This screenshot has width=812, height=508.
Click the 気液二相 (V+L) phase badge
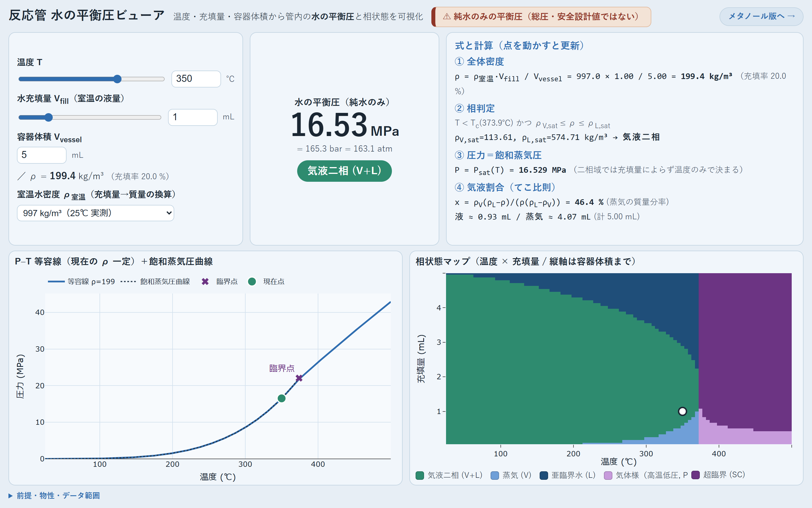tap(344, 171)
